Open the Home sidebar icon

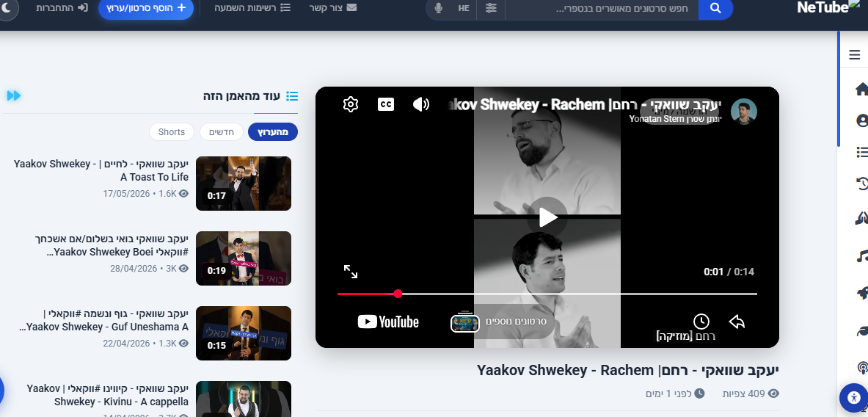[861, 89]
